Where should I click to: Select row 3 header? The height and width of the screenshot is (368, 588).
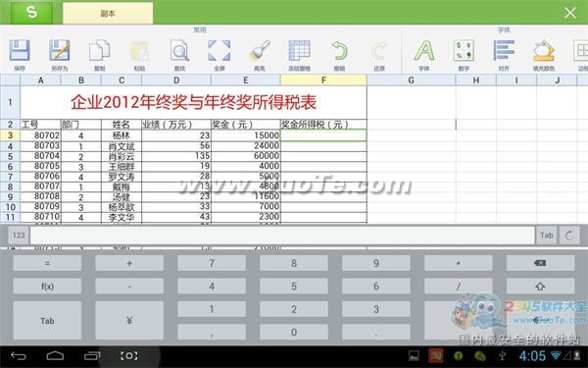click(x=10, y=135)
